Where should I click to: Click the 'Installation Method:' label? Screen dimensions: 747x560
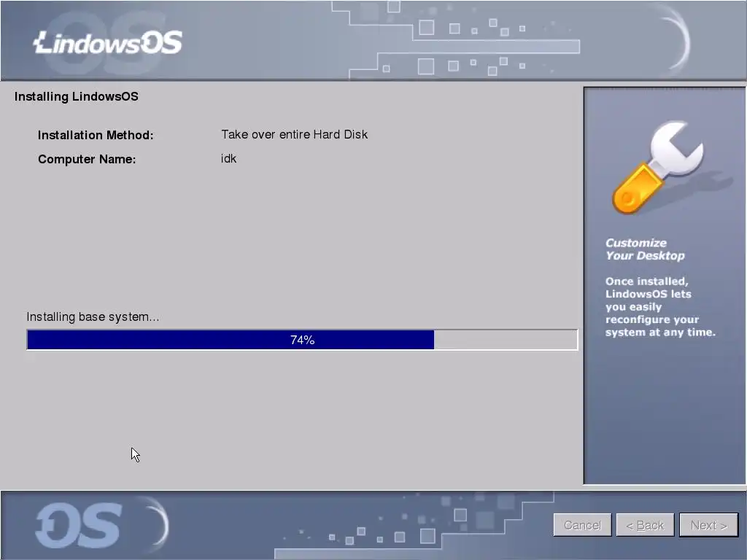point(96,135)
